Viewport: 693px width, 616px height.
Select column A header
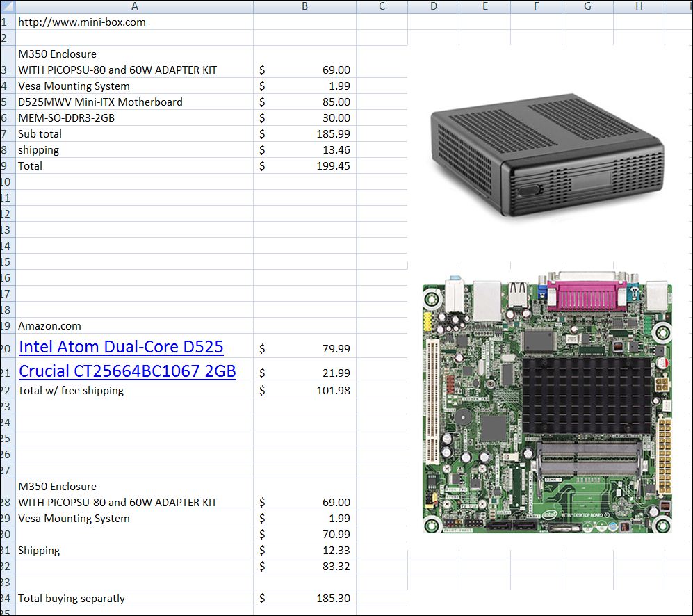pos(135,6)
